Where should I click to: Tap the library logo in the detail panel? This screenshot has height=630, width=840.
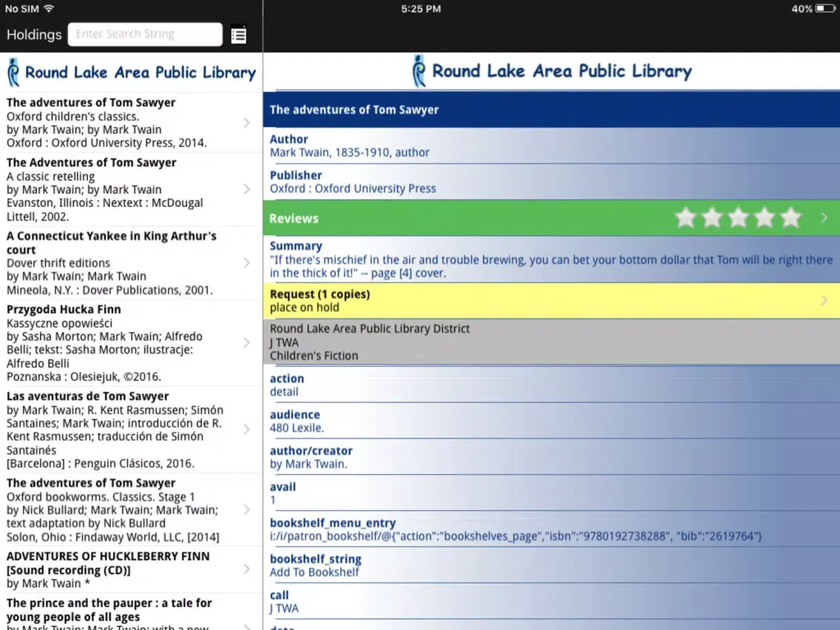pos(552,71)
